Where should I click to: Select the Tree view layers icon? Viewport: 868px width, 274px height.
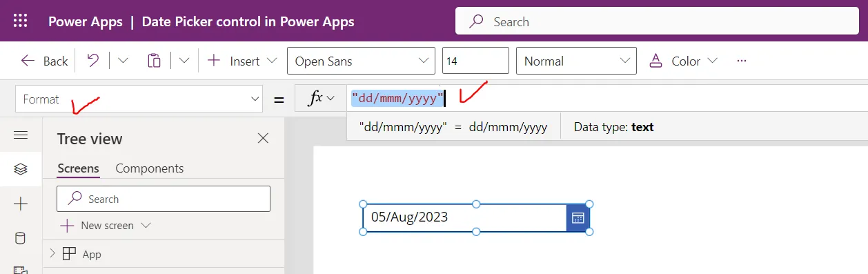[x=21, y=169]
